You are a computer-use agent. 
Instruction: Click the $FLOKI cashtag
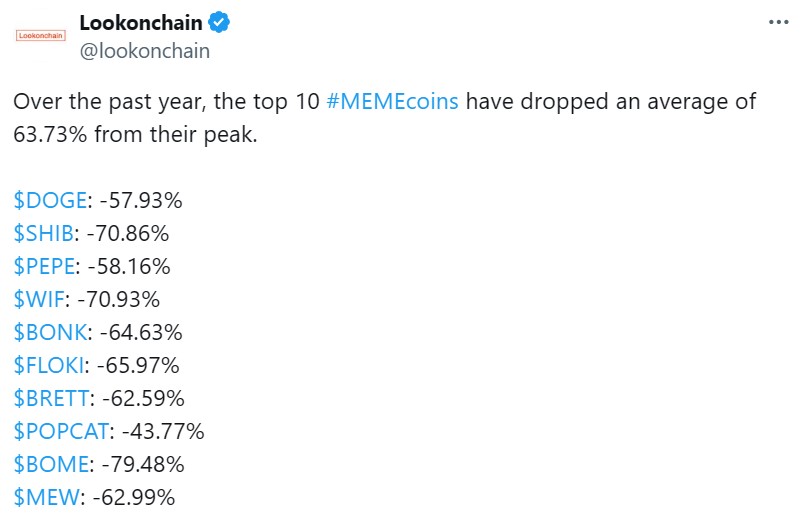tap(50, 365)
